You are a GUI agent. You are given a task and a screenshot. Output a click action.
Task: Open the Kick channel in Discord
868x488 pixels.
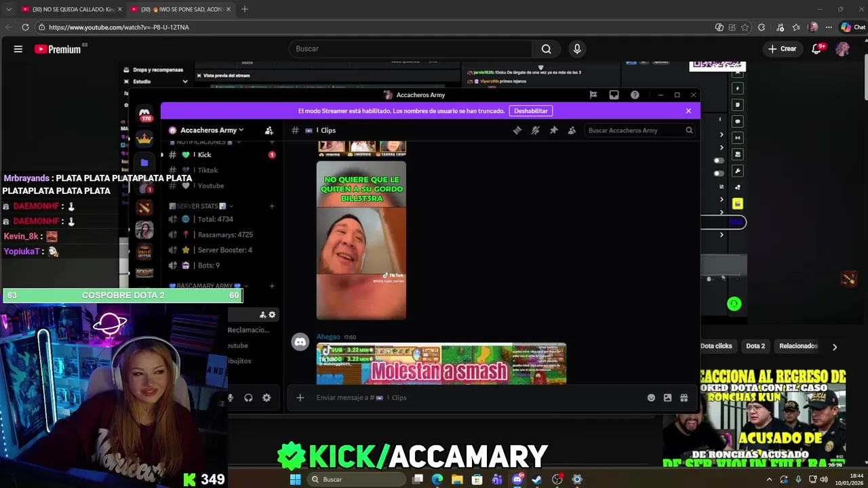[221, 155]
